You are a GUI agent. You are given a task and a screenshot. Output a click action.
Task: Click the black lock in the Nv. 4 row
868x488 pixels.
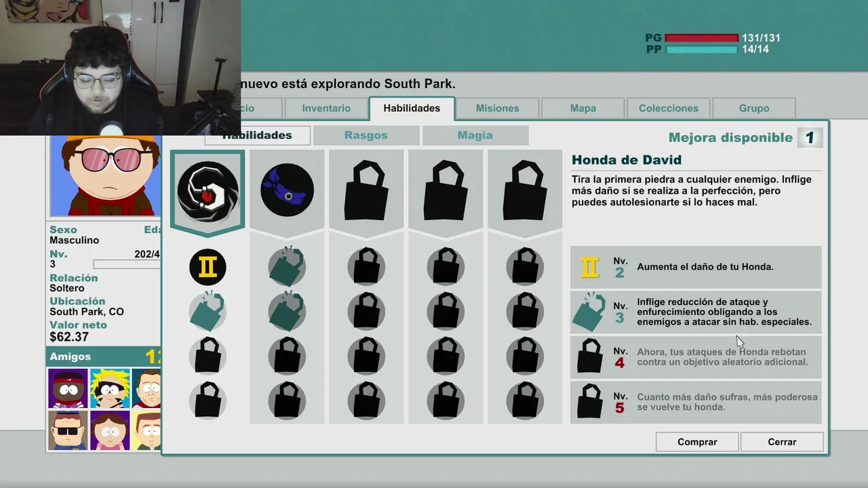(590, 357)
